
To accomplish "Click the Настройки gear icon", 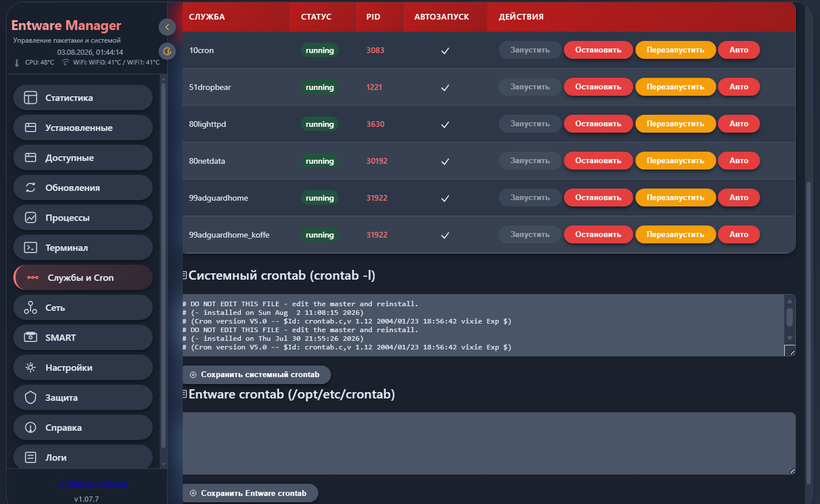I will point(31,367).
